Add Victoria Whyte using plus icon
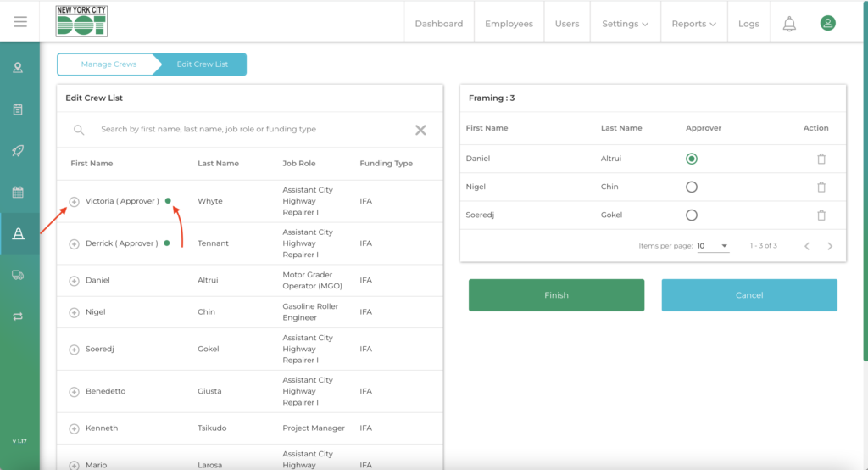This screenshot has width=868, height=470. click(x=74, y=202)
